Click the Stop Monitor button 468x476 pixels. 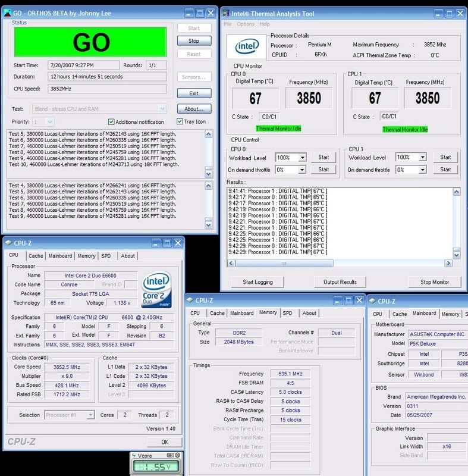[x=435, y=282]
